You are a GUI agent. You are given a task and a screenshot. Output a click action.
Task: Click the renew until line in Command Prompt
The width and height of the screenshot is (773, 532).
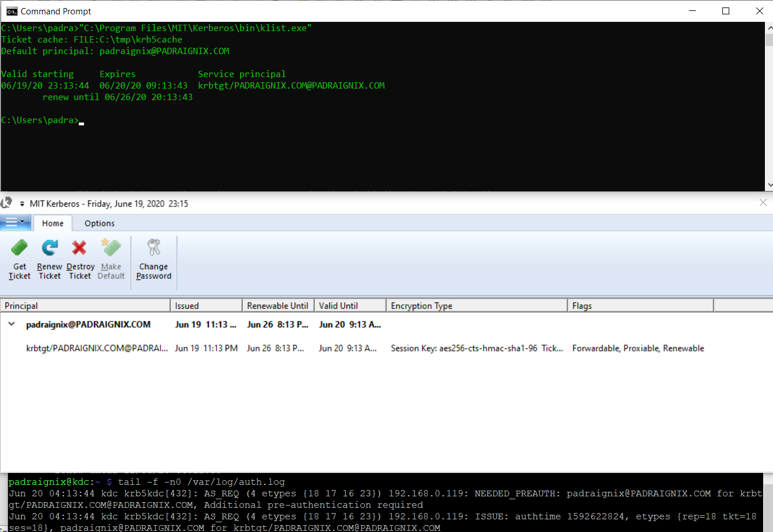[117, 97]
